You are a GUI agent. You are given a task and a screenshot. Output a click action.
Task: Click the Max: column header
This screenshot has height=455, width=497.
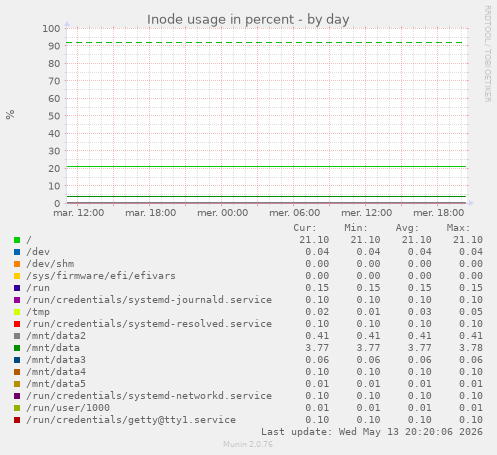pos(458,228)
